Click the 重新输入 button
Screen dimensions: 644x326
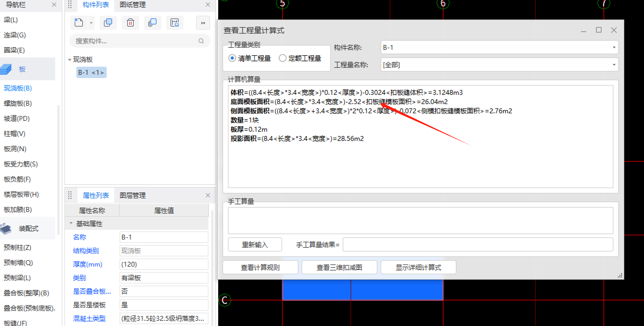[x=255, y=245]
